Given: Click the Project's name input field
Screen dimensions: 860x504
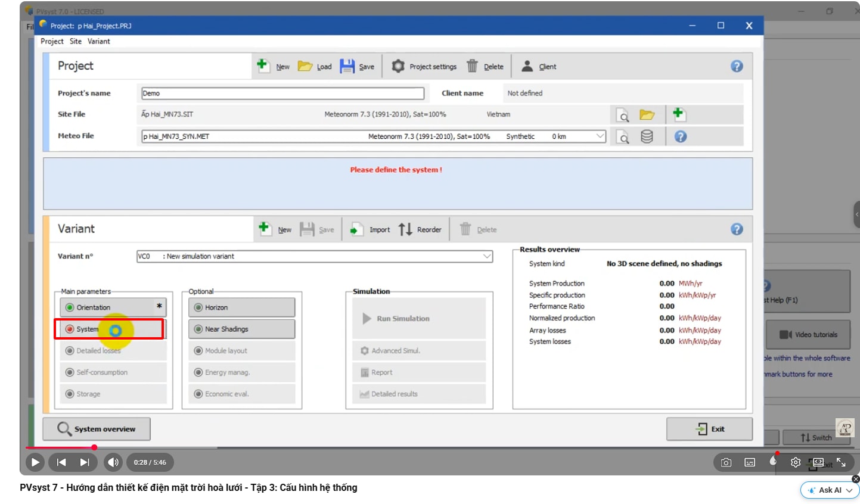Looking at the screenshot, I should click(x=283, y=94).
